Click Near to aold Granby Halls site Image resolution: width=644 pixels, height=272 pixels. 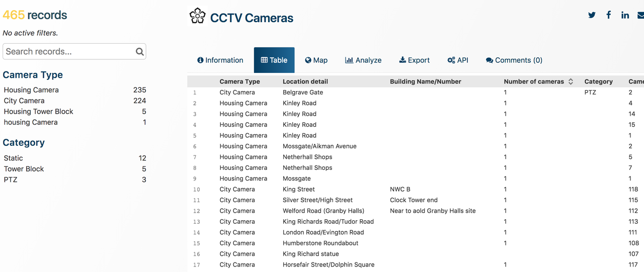[433, 211]
